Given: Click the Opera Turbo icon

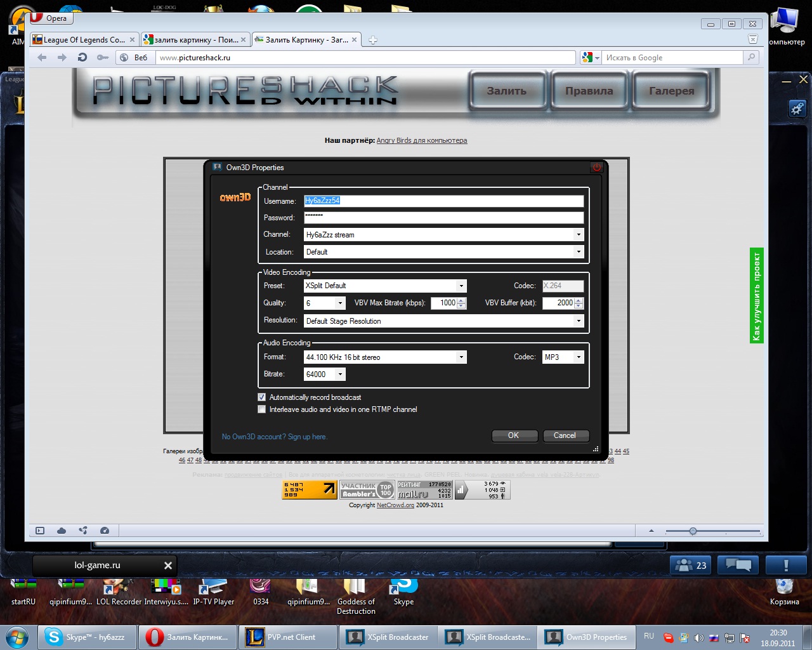Looking at the screenshot, I should point(105,531).
